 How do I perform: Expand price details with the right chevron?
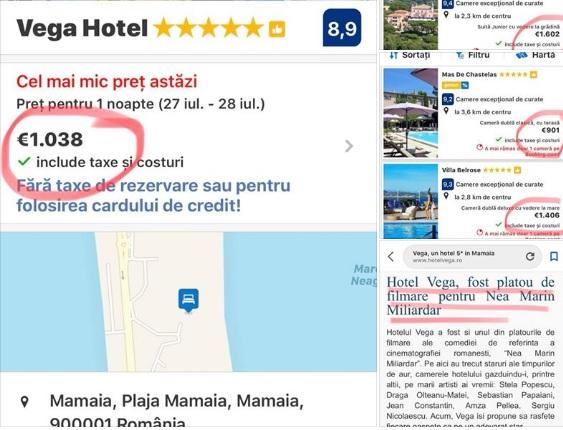tap(349, 146)
